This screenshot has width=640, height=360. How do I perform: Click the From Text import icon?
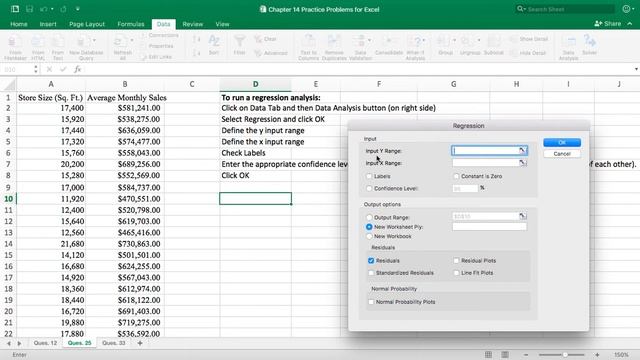click(58, 42)
